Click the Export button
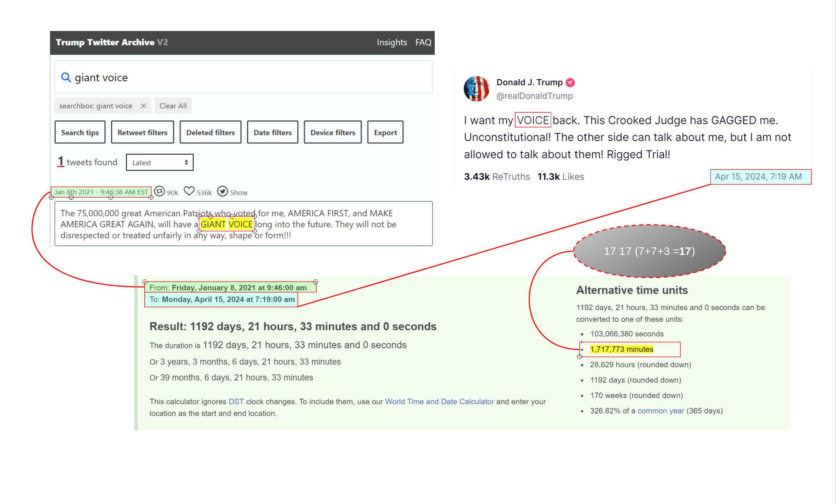 (385, 132)
